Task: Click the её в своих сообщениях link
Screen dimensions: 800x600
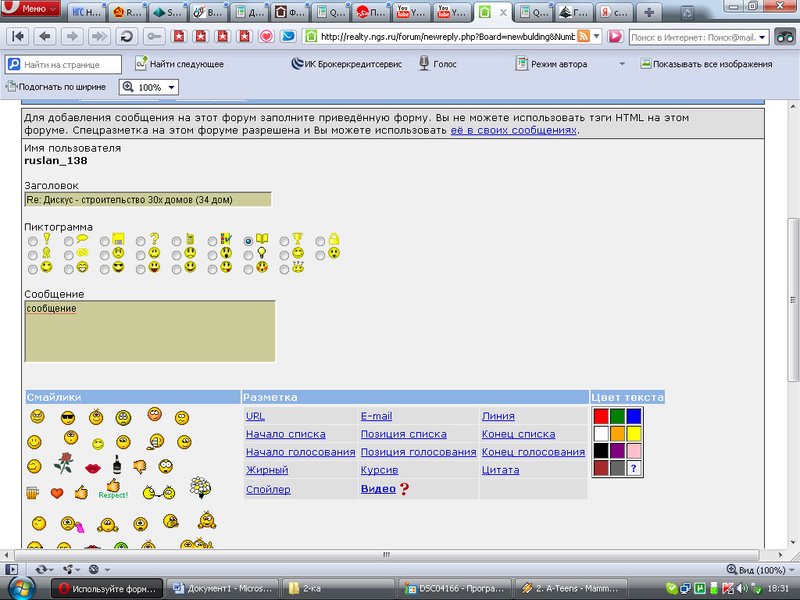Action: click(513, 130)
